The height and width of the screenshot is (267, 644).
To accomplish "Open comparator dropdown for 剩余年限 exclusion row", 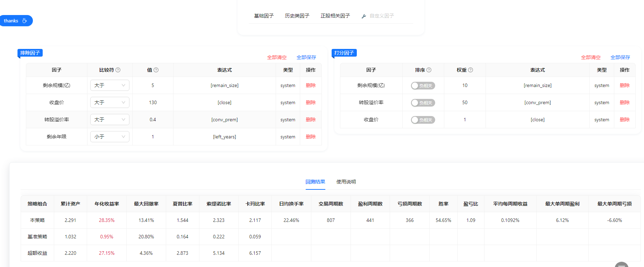I will pos(110,137).
